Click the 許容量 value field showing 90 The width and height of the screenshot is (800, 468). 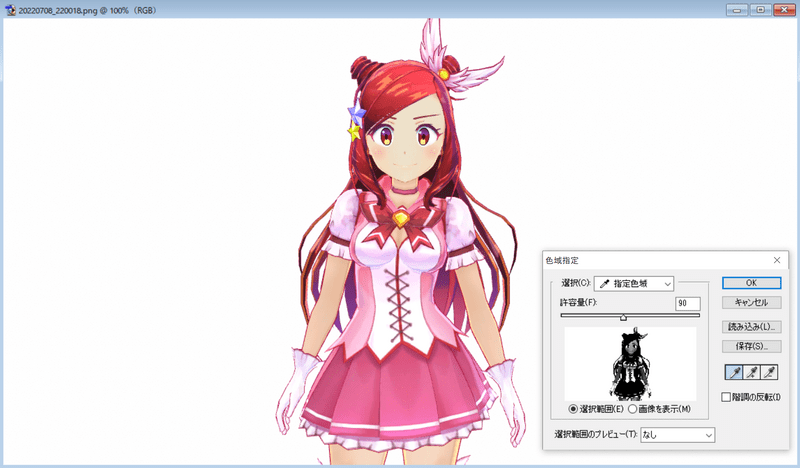tap(687, 303)
